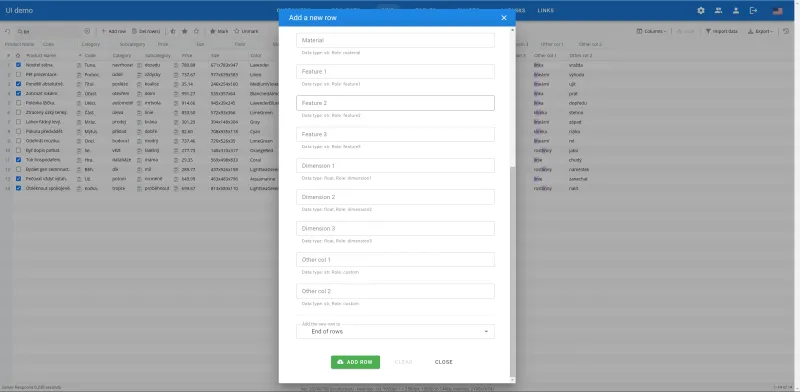Open the user group icon in header
The height and width of the screenshot is (392, 800).
pyautogui.click(x=718, y=11)
